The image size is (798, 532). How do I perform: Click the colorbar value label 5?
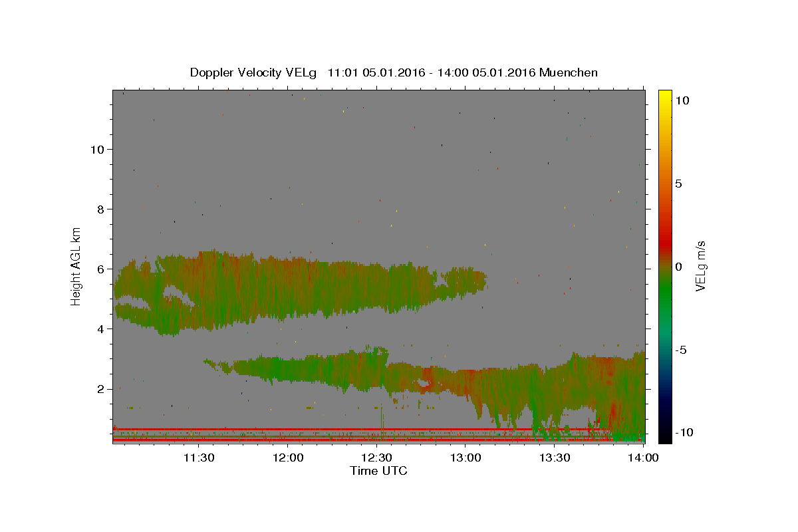click(678, 184)
